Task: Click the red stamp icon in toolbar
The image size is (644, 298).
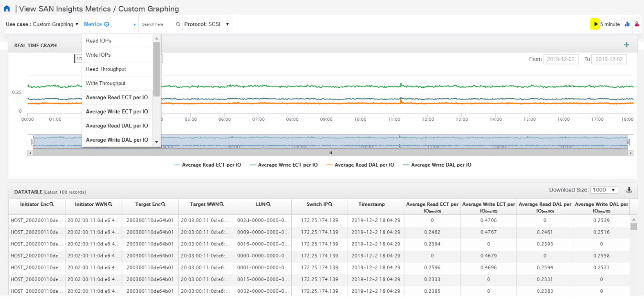Action: pos(637,24)
